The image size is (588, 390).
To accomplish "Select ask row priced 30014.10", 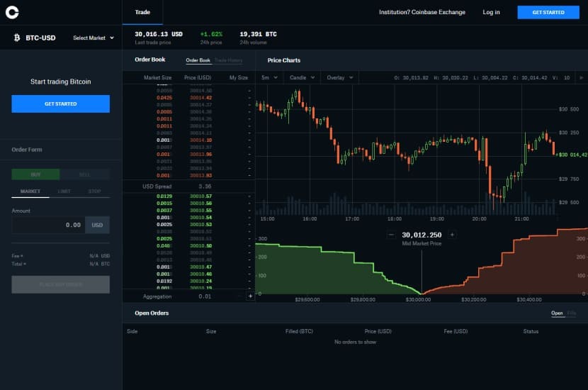I will tap(189, 140).
